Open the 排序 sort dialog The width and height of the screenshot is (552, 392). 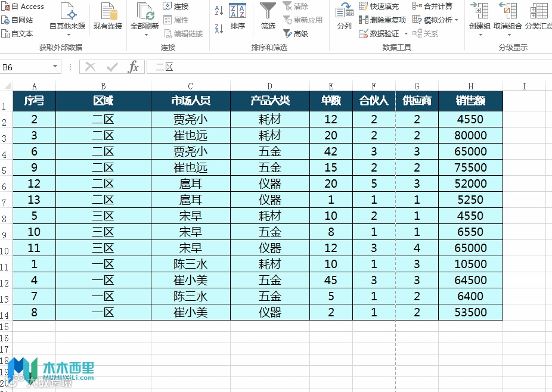pyautogui.click(x=238, y=16)
